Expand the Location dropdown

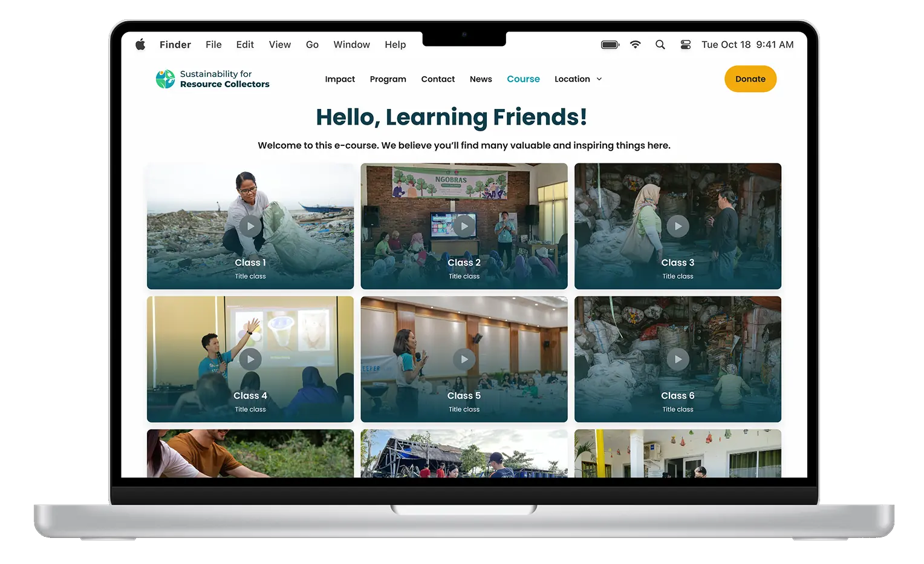[x=578, y=79]
